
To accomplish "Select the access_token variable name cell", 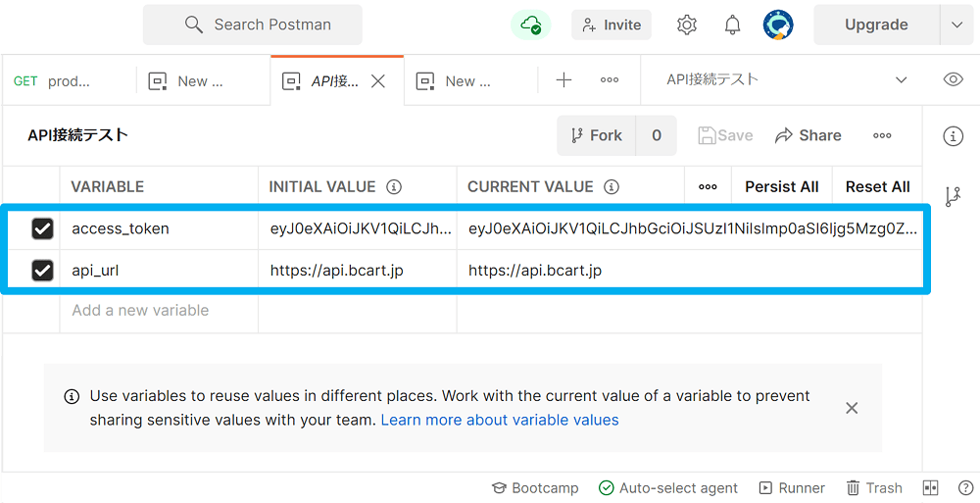I will coord(159,229).
